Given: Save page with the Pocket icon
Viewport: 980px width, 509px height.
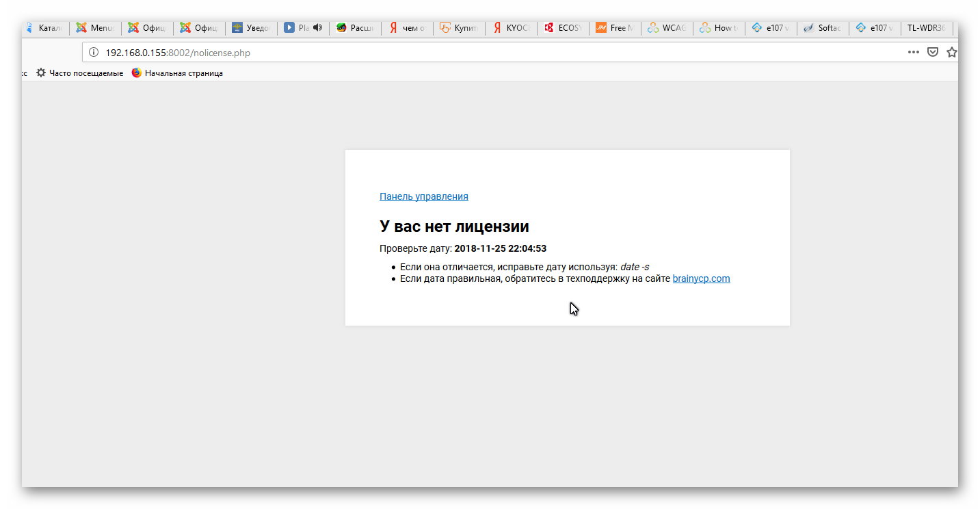Looking at the screenshot, I should point(932,53).
